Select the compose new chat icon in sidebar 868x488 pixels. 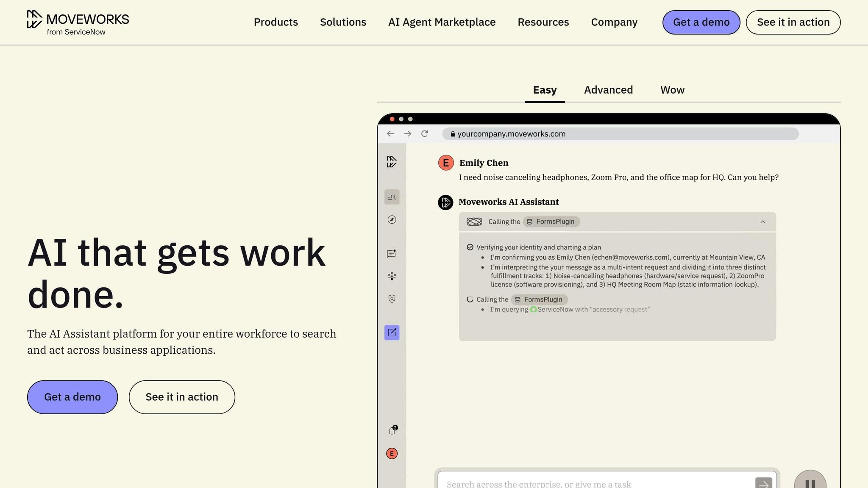392,333
